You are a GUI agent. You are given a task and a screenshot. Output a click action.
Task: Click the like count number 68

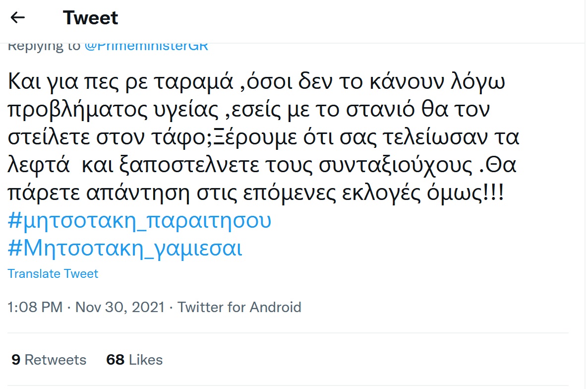pyautogui.click(x=115, y=360)
